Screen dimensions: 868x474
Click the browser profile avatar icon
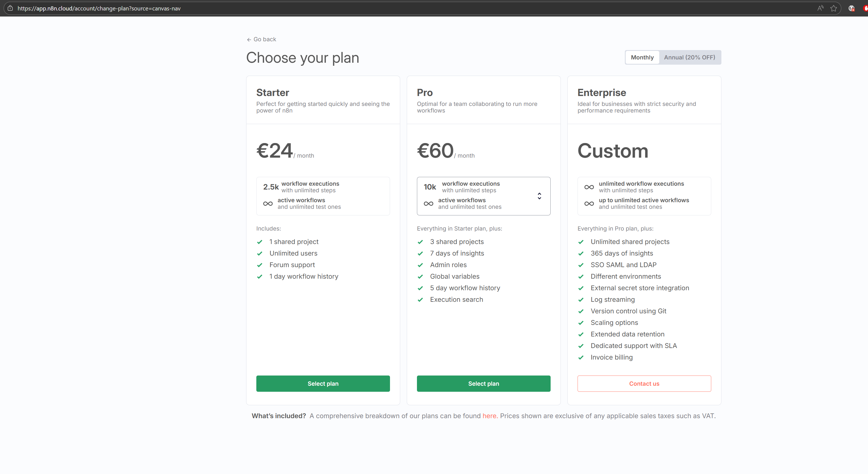pyautogui.click(x=851, y=9)
